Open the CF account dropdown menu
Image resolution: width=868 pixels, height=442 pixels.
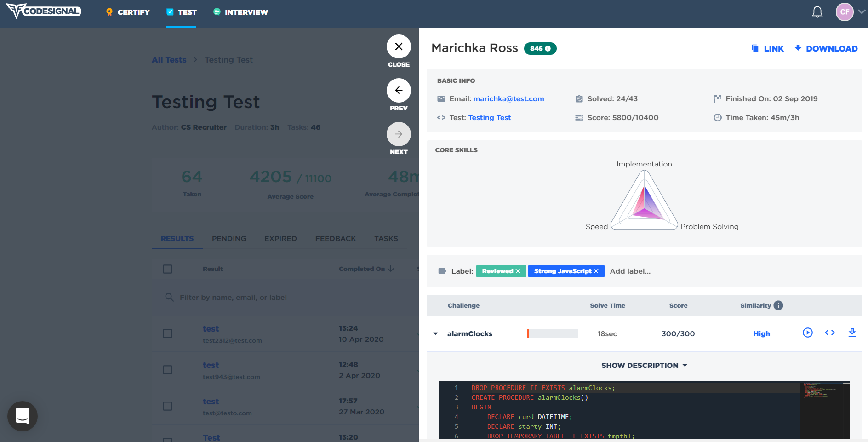click(861, 12)
